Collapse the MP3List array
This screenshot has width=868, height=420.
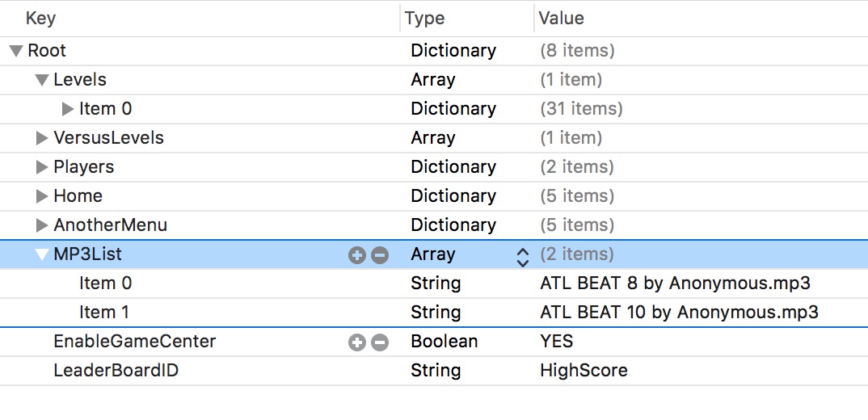click(x=42, y=254)
